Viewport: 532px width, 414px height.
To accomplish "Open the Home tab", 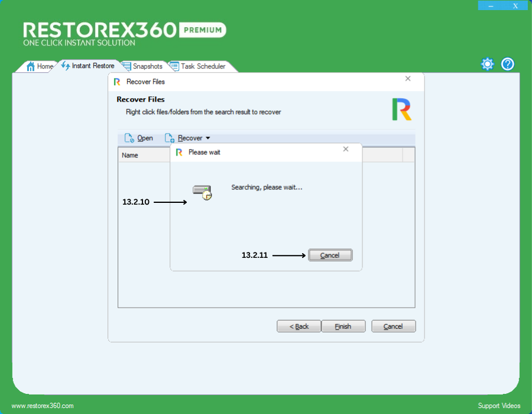I will [x=40, y=66].
